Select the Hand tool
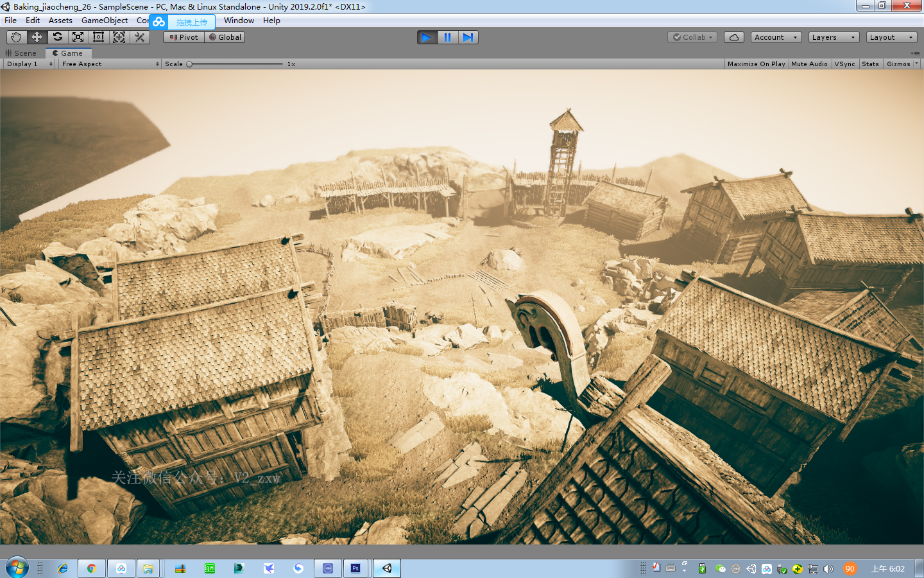Image resolution: width=924 pixels, height=578 pixels. (16, 37)
